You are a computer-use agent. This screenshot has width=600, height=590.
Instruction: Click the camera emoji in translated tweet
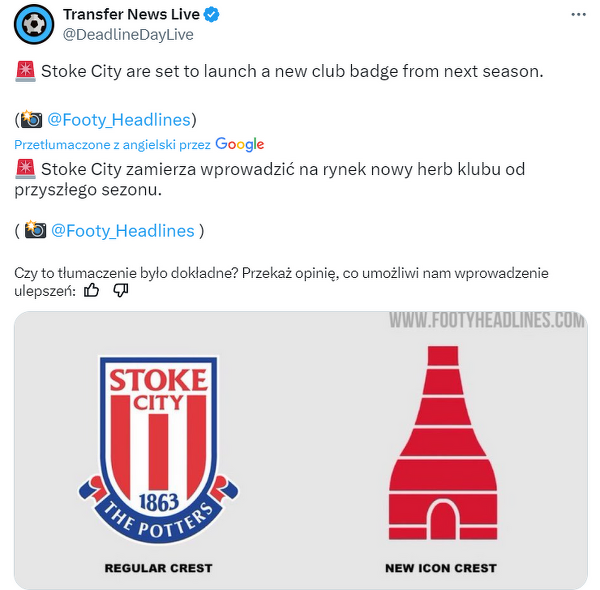(35, 230)
